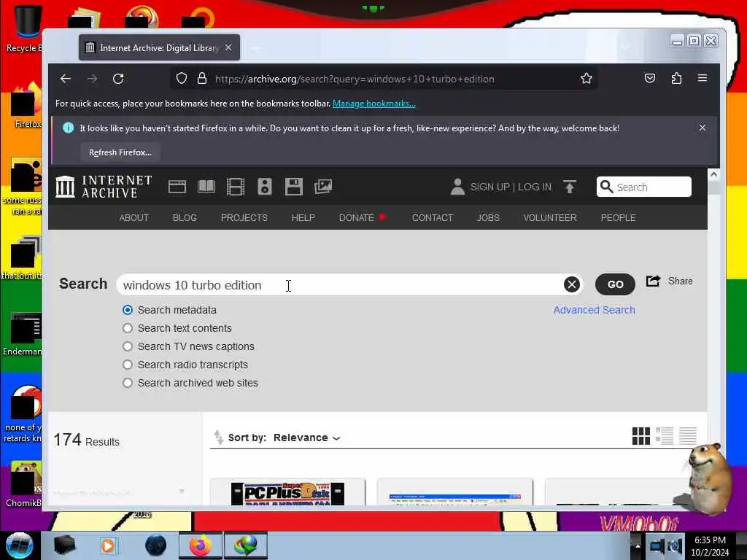This screenshot has height=560, width=747.
Task: Select the Internet Archive: Digital Library tab
Action: click(x=159, y=47)
